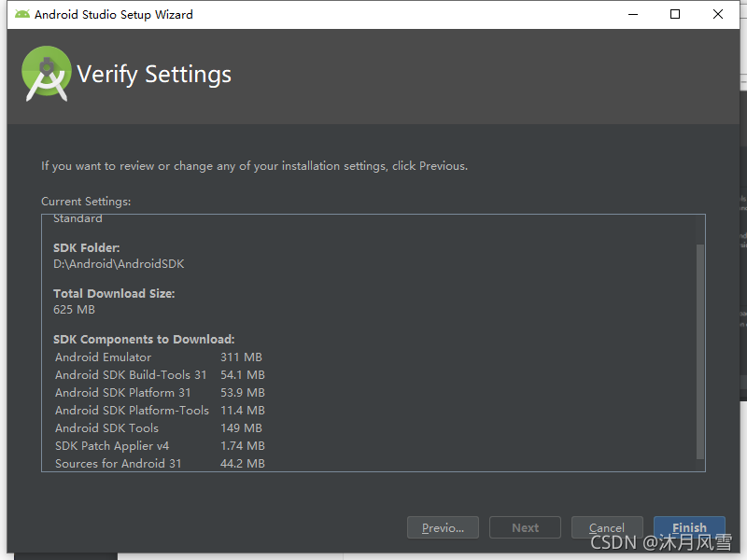Select 'Sources for Android 31' row
747x560 pixels.
coord(160,463)
